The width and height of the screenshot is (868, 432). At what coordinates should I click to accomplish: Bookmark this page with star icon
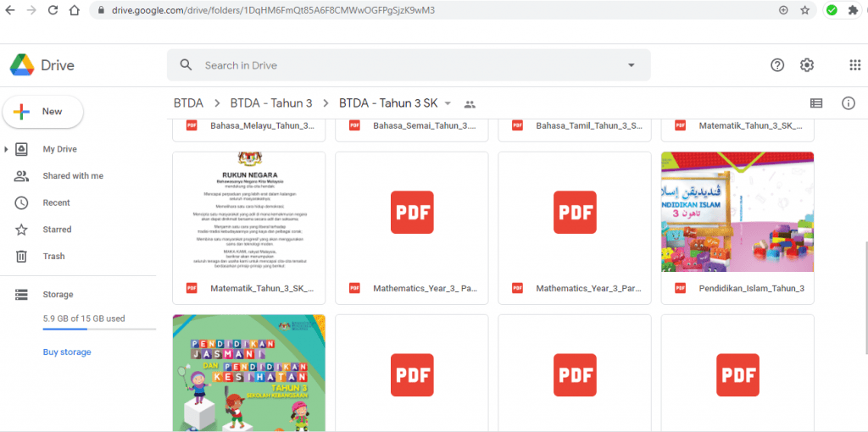[805, 10]
